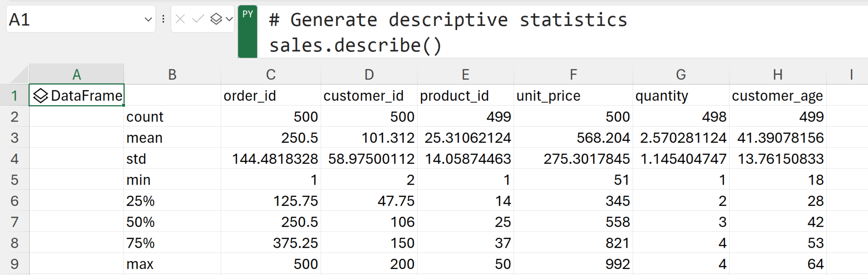Click the Python output type stack icon
The width and height of the screenshot is (868, 275).
pos(216,19)
